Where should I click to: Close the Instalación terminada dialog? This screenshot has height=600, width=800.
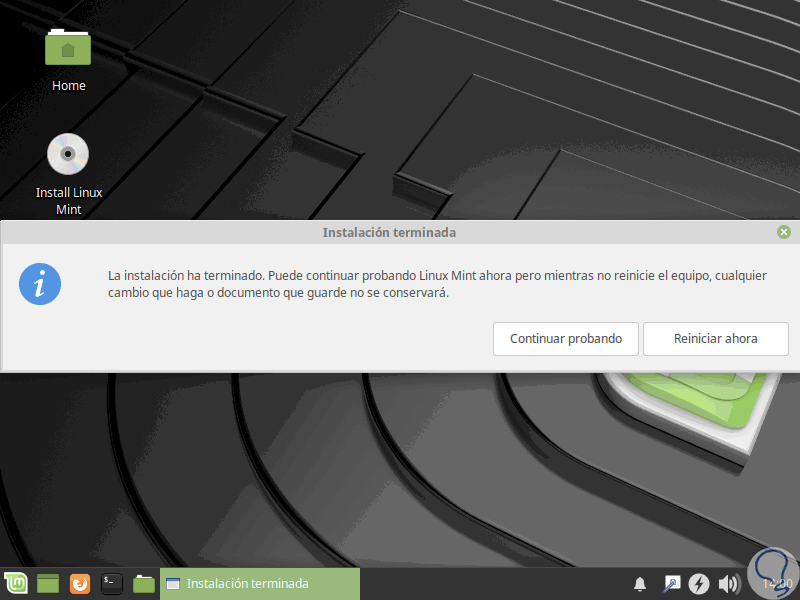[784, 232]
